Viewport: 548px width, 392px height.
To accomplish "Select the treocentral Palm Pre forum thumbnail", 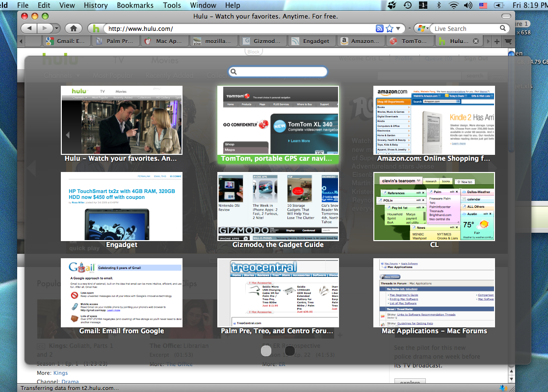I will tap(278, 293).
